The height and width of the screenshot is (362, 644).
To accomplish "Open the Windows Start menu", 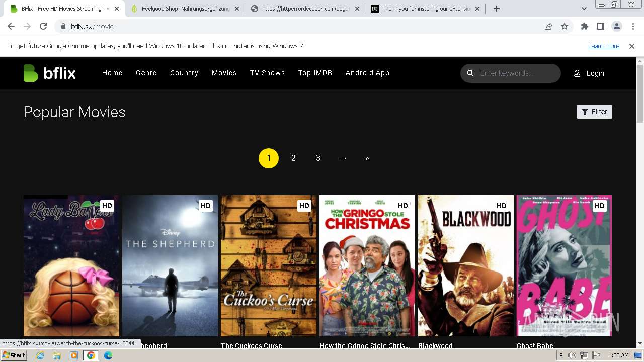I will pyautogui.click(x=14, y=355).
